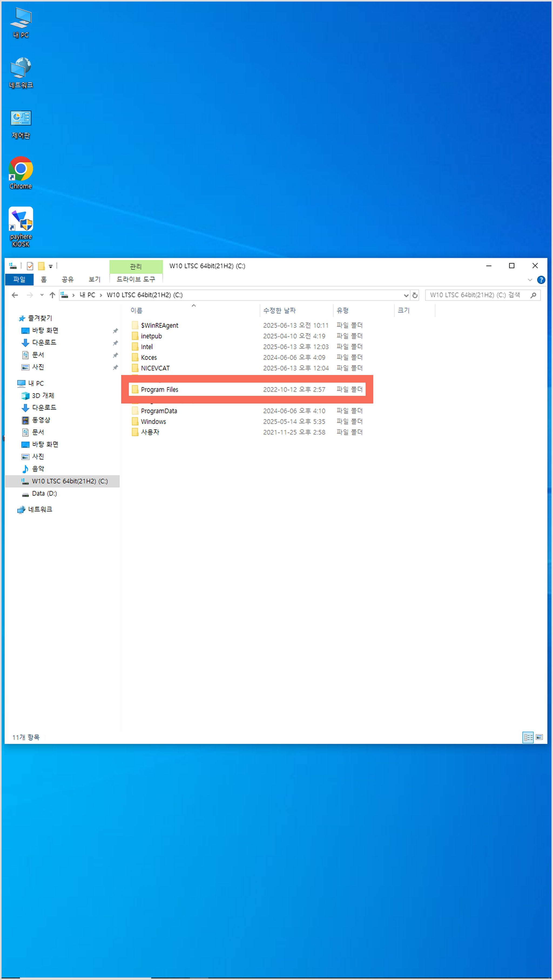Open the address bar history dropdown
The height and width of the screenshot is (980, 553).
pos(406,295)
